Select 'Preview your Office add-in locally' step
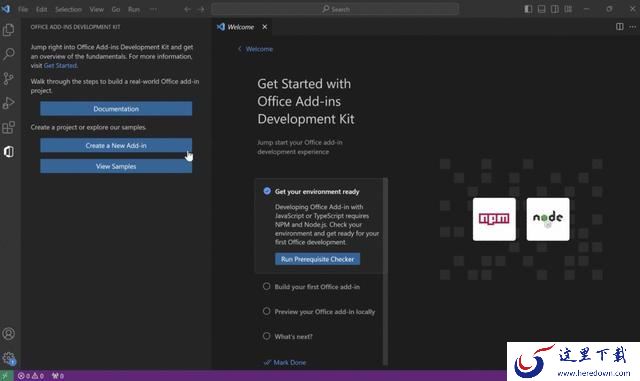The image size is (640, 381). coord(324,312)
